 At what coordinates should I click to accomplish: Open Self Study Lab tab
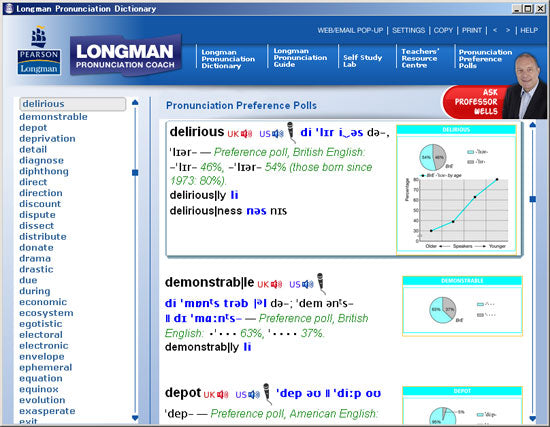[x=362, y=61]
